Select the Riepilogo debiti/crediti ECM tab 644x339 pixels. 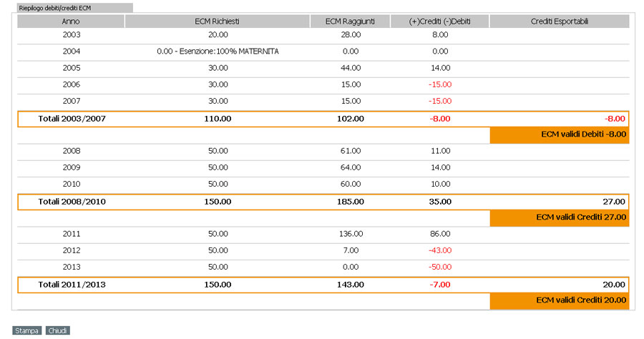(x=74, y=8)
